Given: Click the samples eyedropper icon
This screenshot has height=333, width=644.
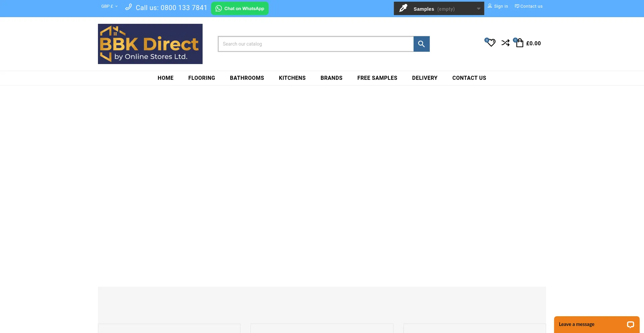Looking at the screenshot, I should tap(403, 8).
